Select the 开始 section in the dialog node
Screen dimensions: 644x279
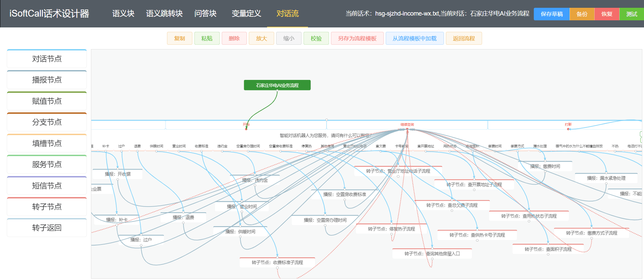coord(246,125)
